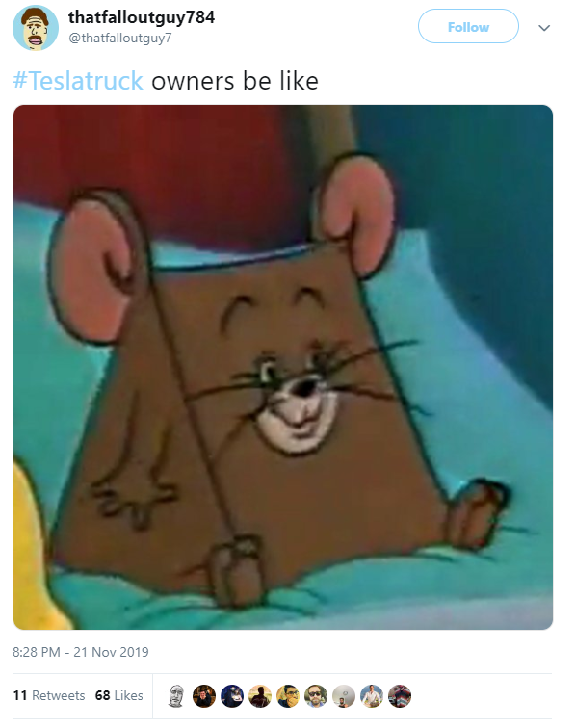Expand the tweet options chevron menu
Viewport: 575px width, 728px height.
coord(544,28)
